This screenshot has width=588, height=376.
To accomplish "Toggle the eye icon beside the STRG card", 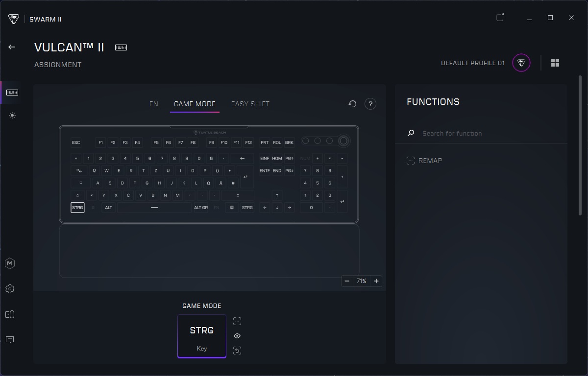I will 237,336.
